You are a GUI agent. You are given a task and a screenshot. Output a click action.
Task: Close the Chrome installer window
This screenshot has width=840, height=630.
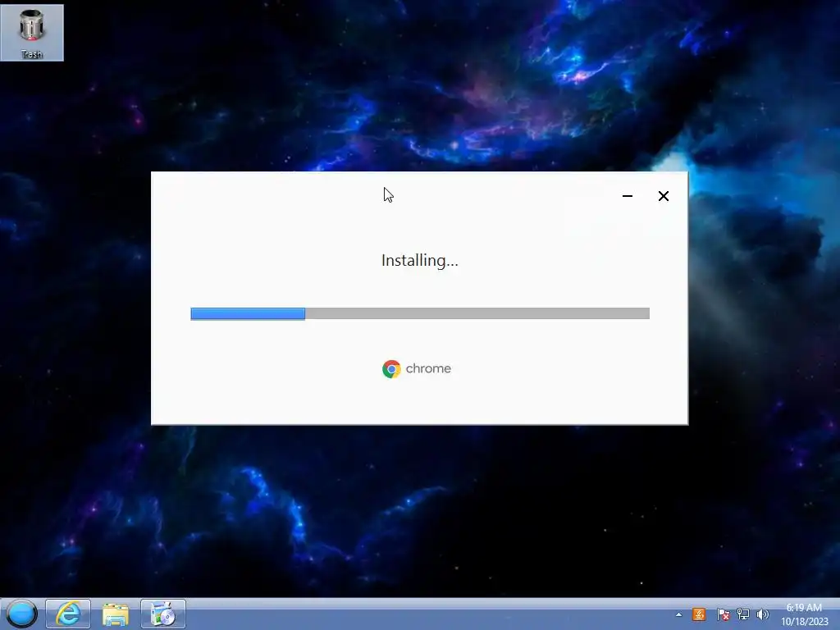(x=663, y=196)
